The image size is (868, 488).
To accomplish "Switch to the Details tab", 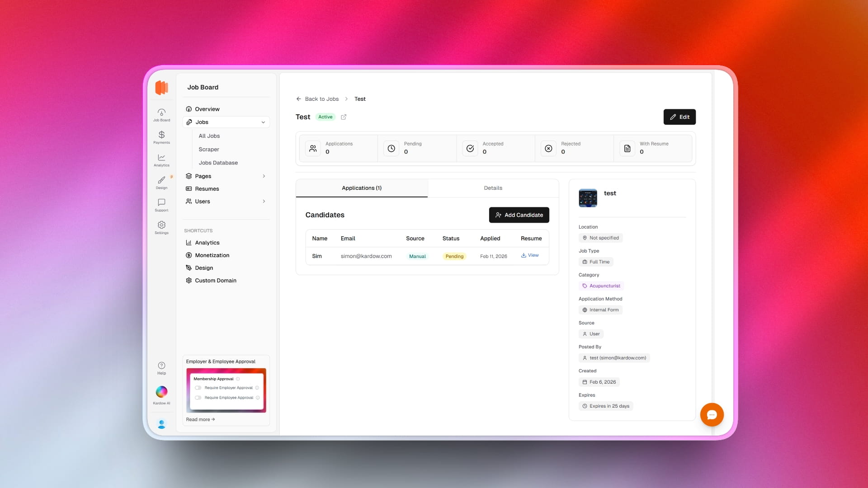I will [493, 188].
